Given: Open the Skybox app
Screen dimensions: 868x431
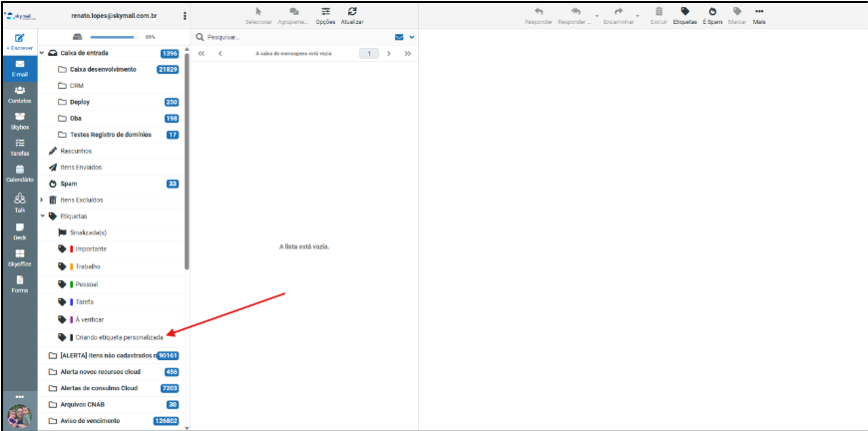Looking at the screenshot, I should point(19,120).
